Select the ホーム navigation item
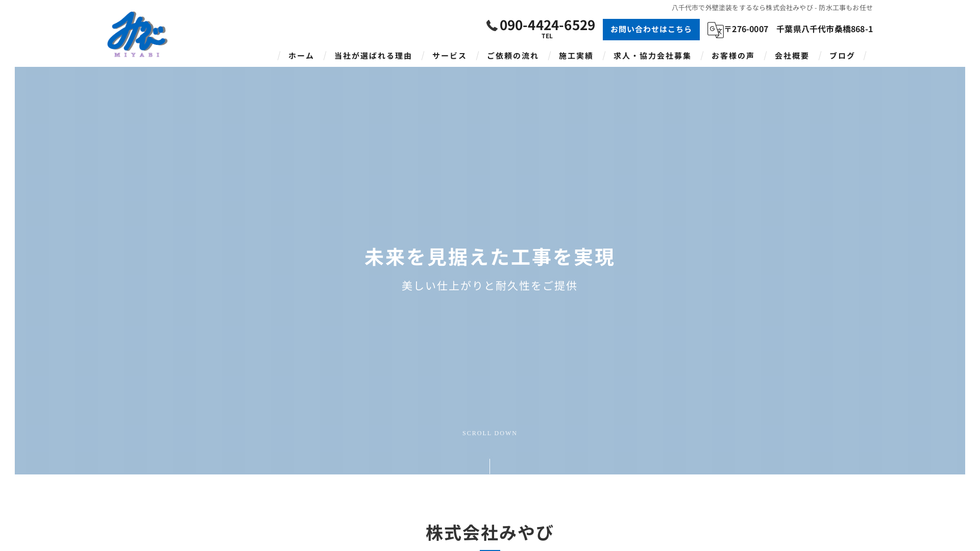Viewport: 980px width, 551px height. point(301,56)
